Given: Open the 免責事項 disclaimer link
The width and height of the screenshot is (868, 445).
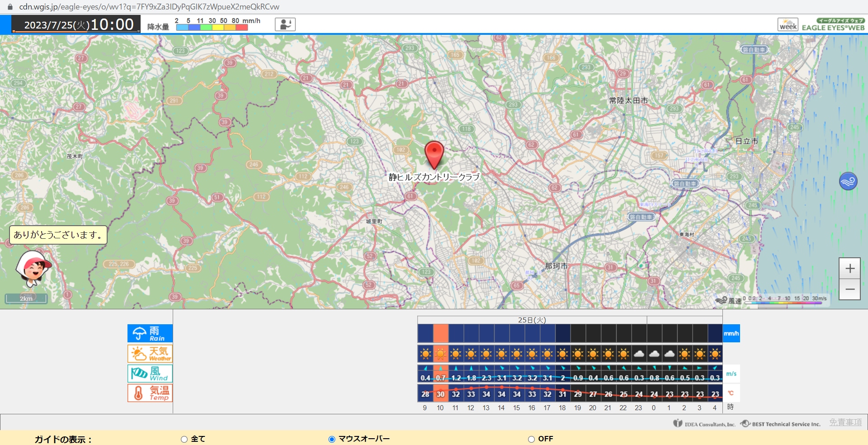Looking at the screenshot, I should [845, 422].
